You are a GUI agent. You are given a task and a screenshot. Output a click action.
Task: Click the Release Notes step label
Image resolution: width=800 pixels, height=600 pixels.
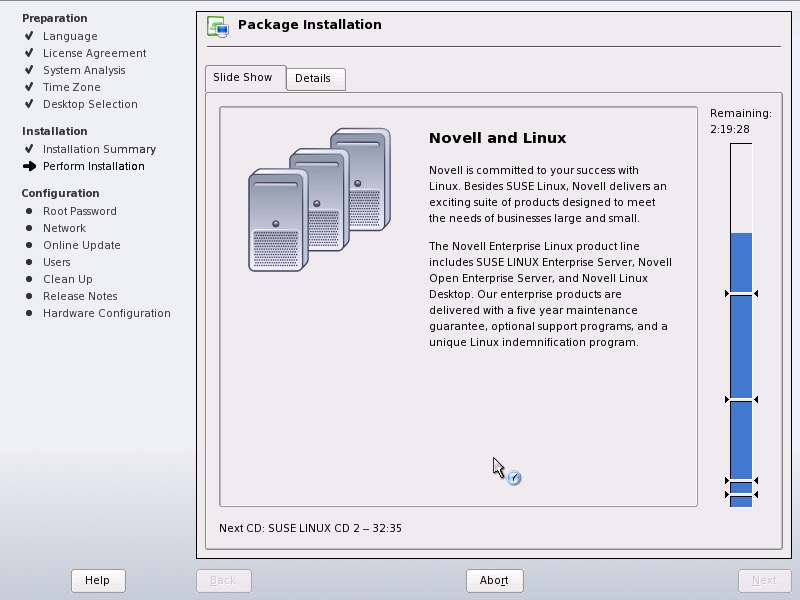coord(80,296)
